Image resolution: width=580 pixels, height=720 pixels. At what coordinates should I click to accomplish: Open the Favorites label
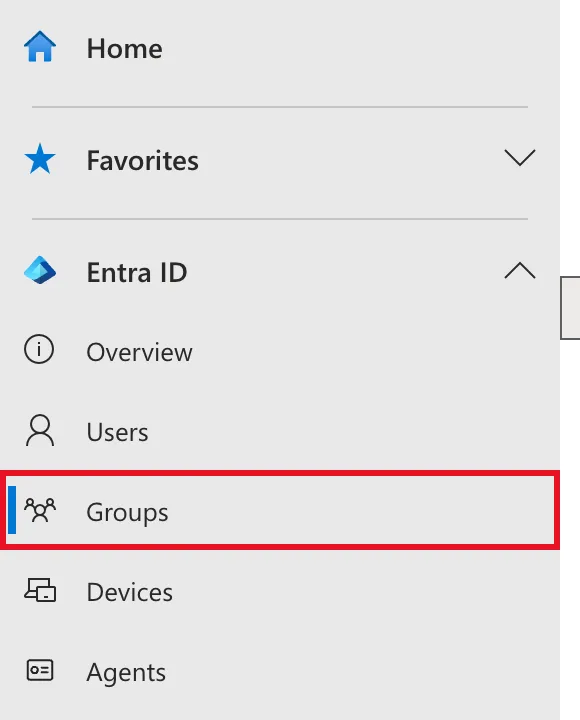pos(143,161)
